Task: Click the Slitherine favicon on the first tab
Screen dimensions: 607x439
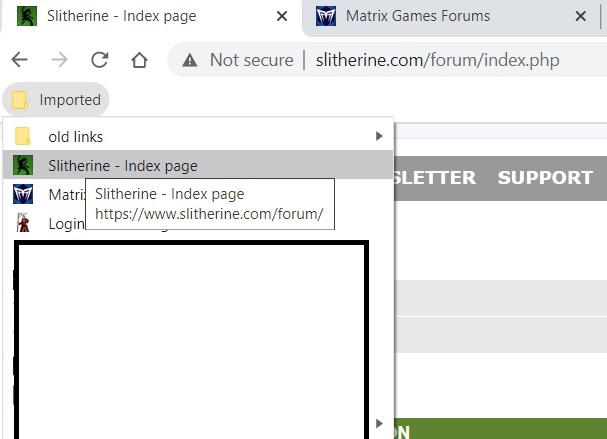Action: pos(27,16)
